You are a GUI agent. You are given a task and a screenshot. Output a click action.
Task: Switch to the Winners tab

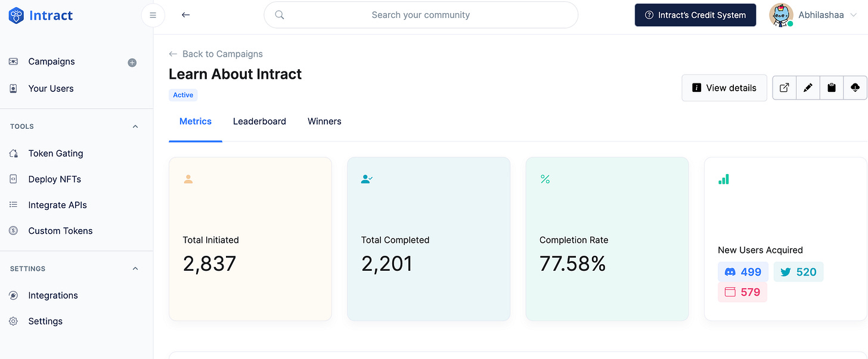(x=324, y=121)
